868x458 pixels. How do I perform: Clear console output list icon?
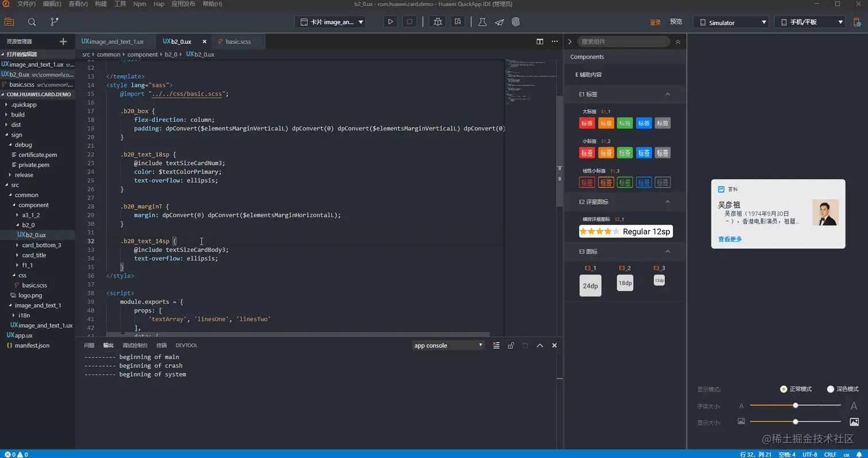coord(497,345)
